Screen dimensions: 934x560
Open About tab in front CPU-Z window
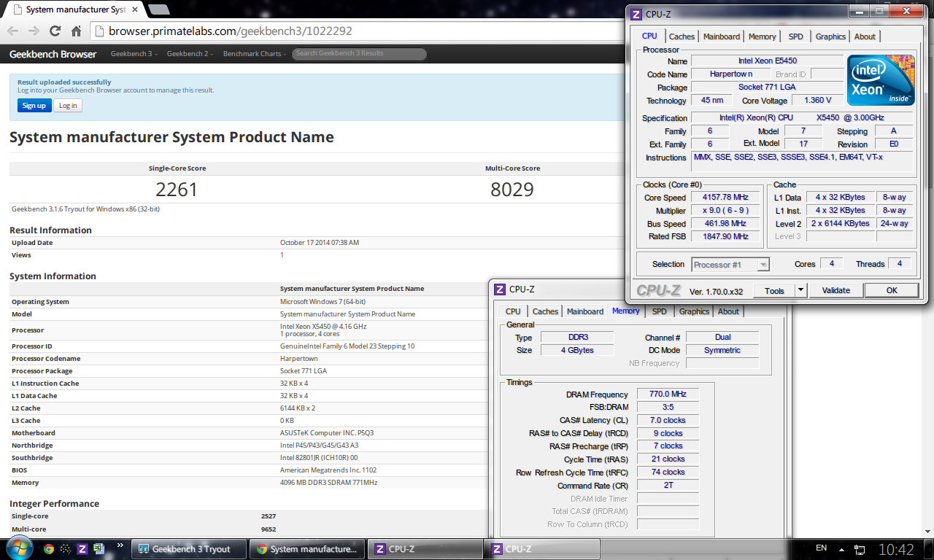(x=865, y=36)
